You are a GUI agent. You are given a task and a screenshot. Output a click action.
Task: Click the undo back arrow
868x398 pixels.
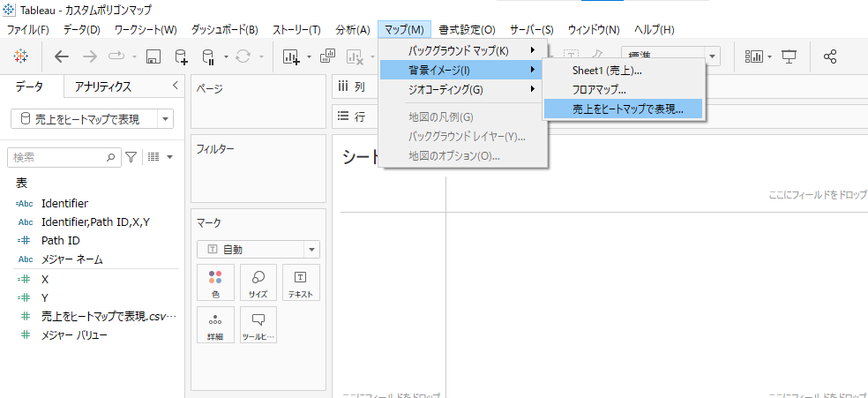coord(62,56)
